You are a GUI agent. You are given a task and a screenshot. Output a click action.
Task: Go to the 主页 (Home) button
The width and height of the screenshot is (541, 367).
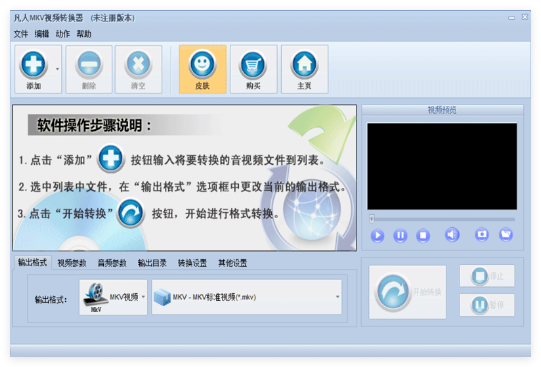click(x=305, y=69)
